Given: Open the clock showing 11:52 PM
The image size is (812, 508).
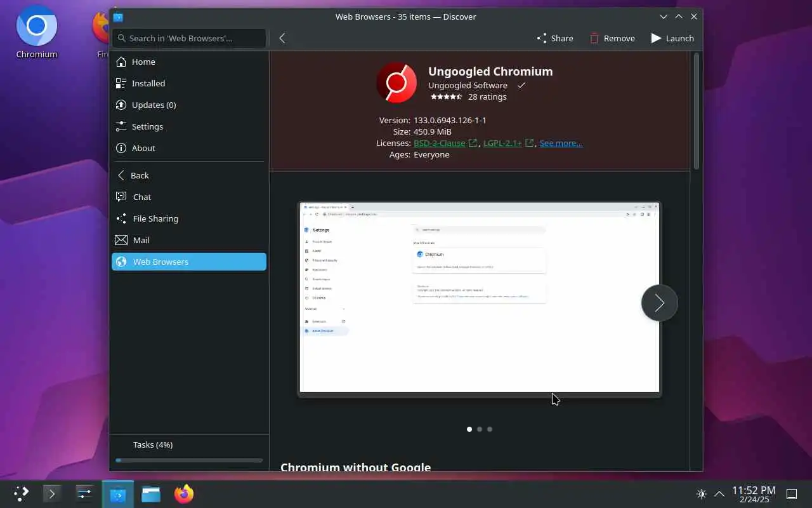Looking at the screenshot, I should pyautogui.click(x=754, y=493).
